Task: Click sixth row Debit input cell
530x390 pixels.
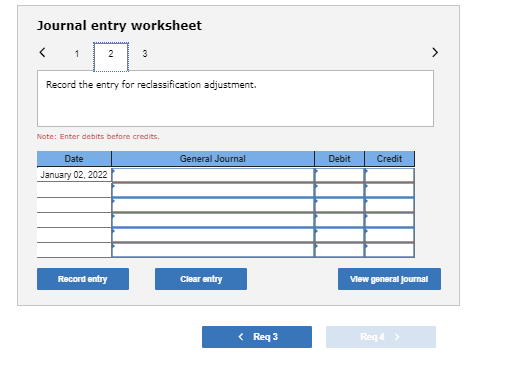Action: click(x=339, y=250)
